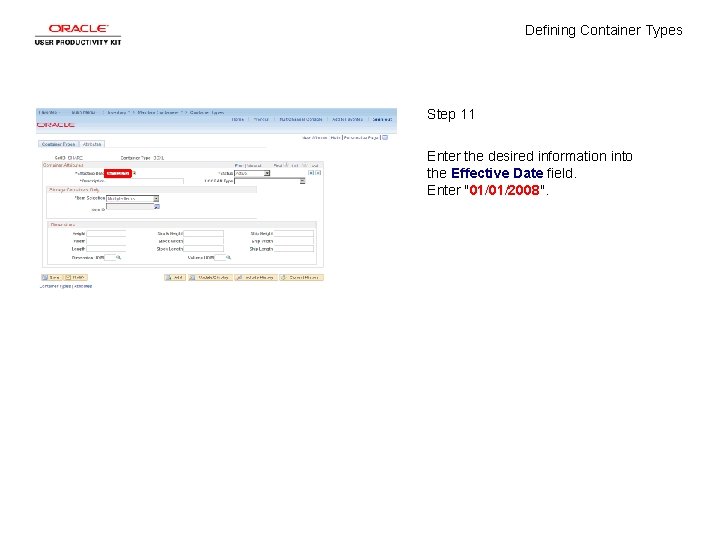Open the Area ID lookup icon
Viewport: 720px width, 540px height.
(157, 207)
